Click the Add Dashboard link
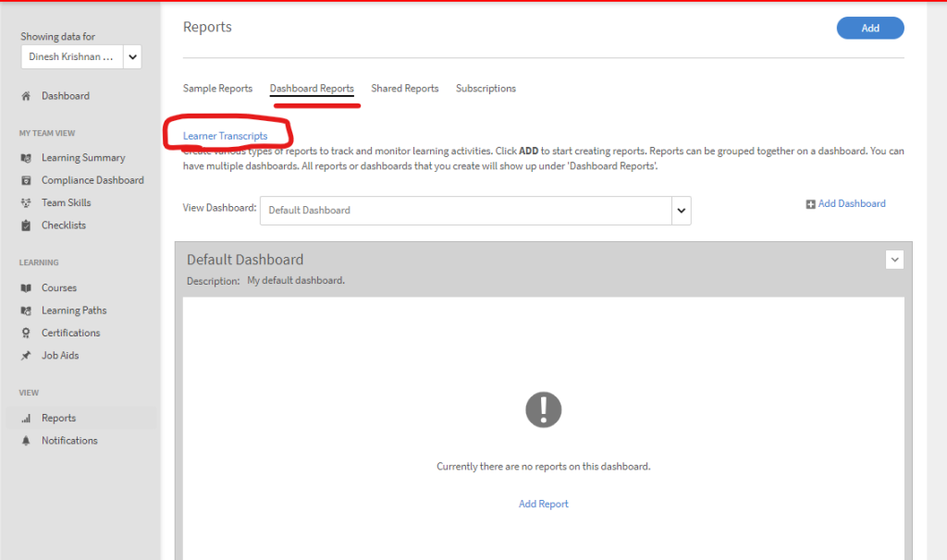 pyautogui.click(x=851, y=203)
